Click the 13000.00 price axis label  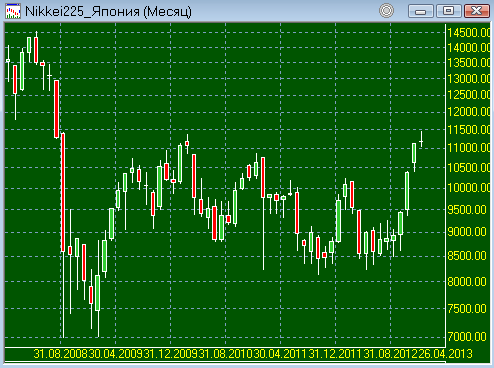pos(469,79)
